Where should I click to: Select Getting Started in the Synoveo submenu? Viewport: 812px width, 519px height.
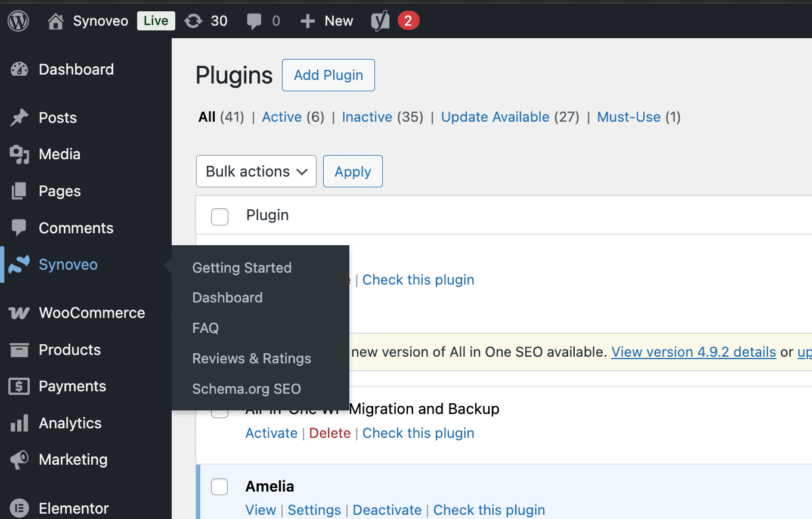coord(241,268)
